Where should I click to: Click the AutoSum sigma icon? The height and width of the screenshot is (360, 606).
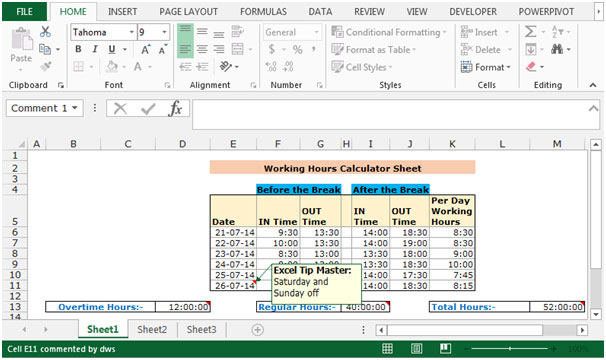[x=530, y=31]
